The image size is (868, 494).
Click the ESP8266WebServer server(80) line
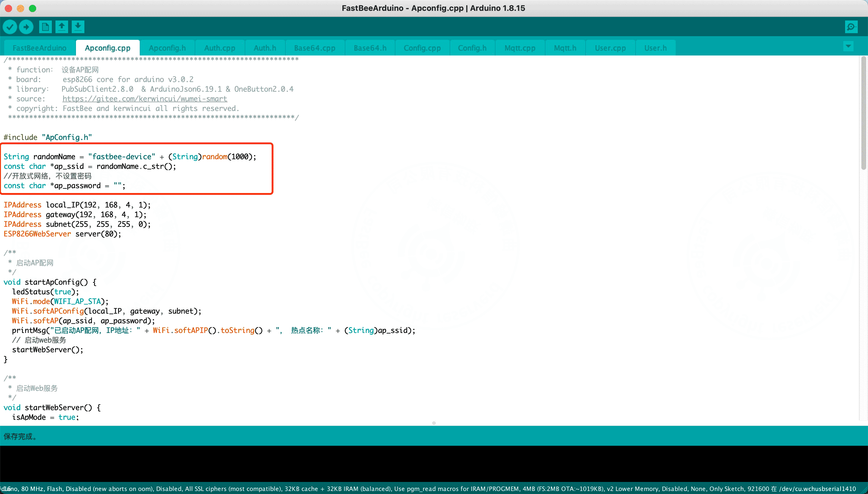click(62, 234)
